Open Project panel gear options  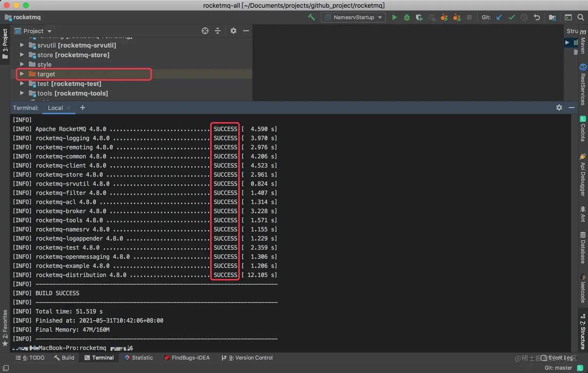point(233,31)
